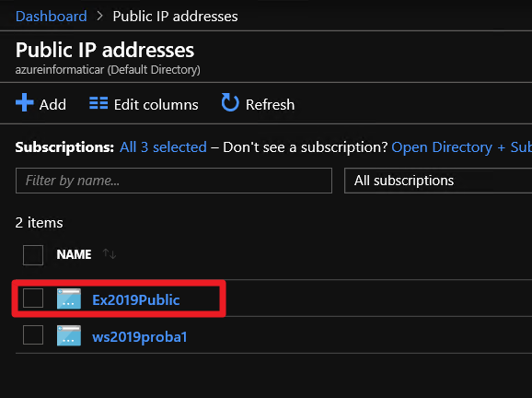Check the box for ws2019proba1
This screenshot has width=532, height=398.
coord(33,334)
